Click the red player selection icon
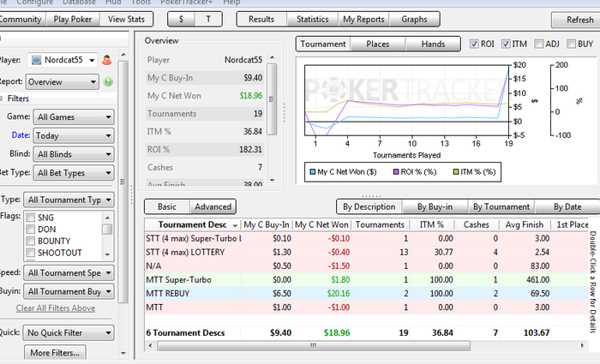 point(107,60)
